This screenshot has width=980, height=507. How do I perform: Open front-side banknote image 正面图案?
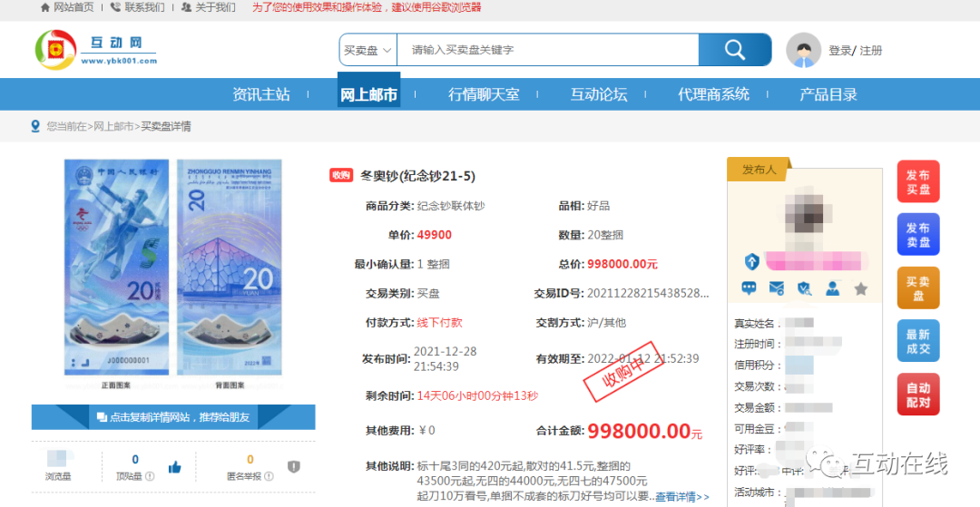[116, 268]
